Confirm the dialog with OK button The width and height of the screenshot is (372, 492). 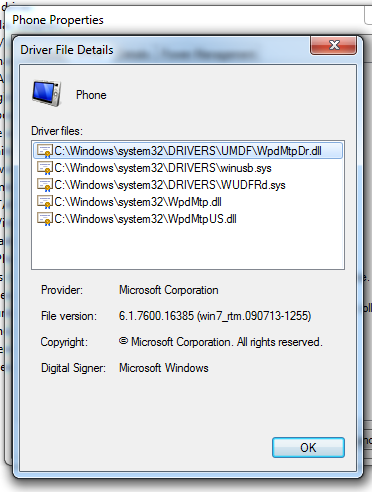(x=308, y=448)
